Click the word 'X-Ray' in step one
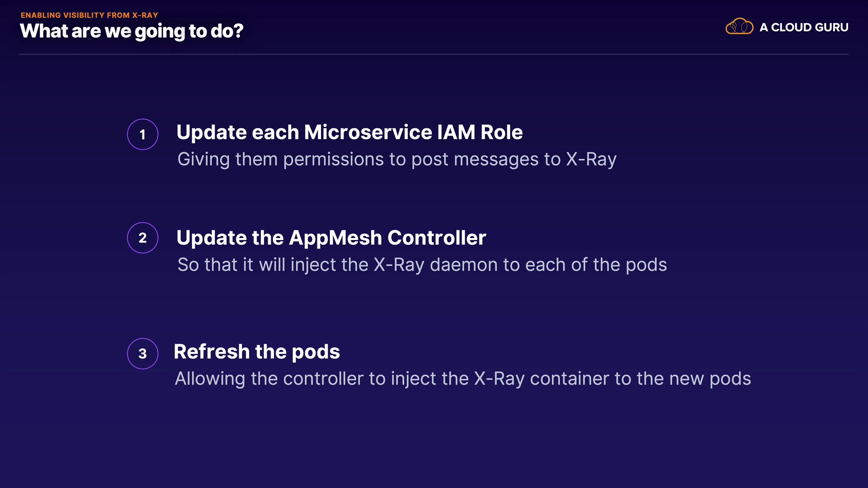Screen dimensions: 868x488 [x=591, y=159]
